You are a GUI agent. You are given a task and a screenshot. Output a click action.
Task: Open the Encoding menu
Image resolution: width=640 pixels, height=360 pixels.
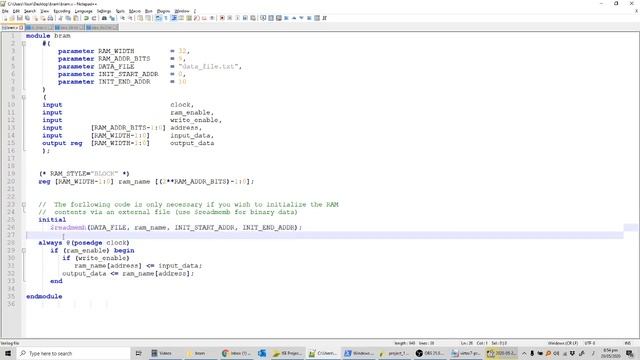62,11
